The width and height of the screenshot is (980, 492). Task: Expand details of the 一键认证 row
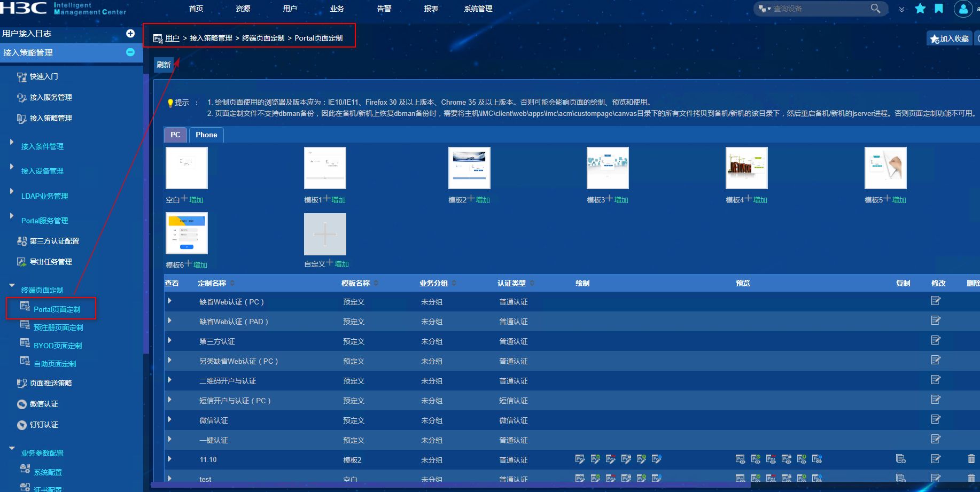coord(169,439)
